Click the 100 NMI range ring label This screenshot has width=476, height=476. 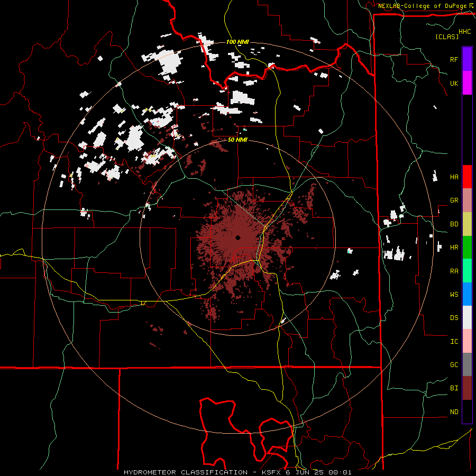[237, 42]
